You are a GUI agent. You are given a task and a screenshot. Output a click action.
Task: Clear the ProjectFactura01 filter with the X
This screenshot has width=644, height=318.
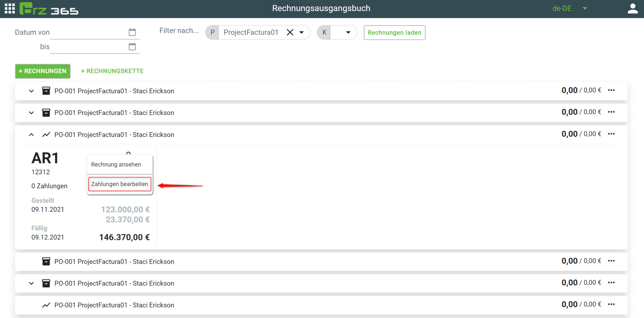click(290, 32)
